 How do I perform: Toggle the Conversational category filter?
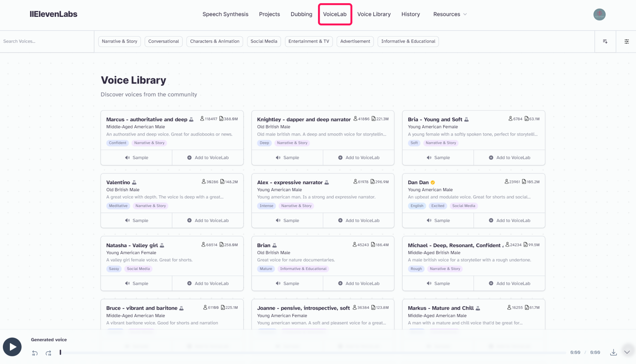[163, 41]
